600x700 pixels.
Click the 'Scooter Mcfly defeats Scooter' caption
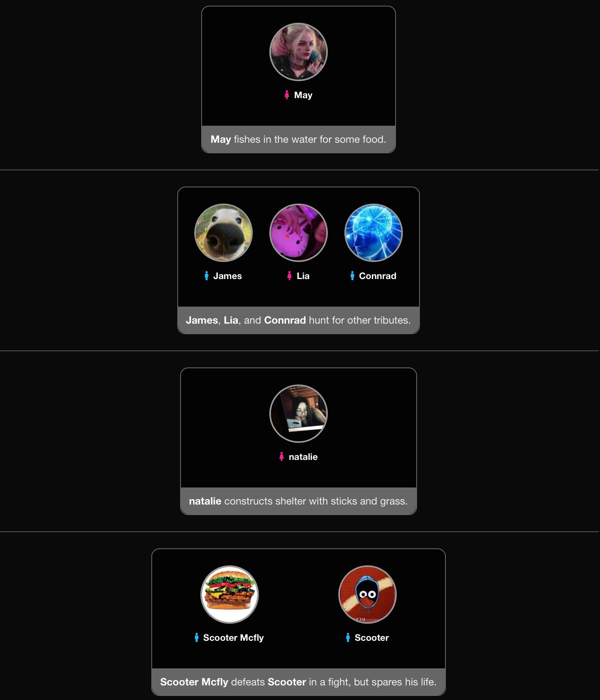click(299, 682)
